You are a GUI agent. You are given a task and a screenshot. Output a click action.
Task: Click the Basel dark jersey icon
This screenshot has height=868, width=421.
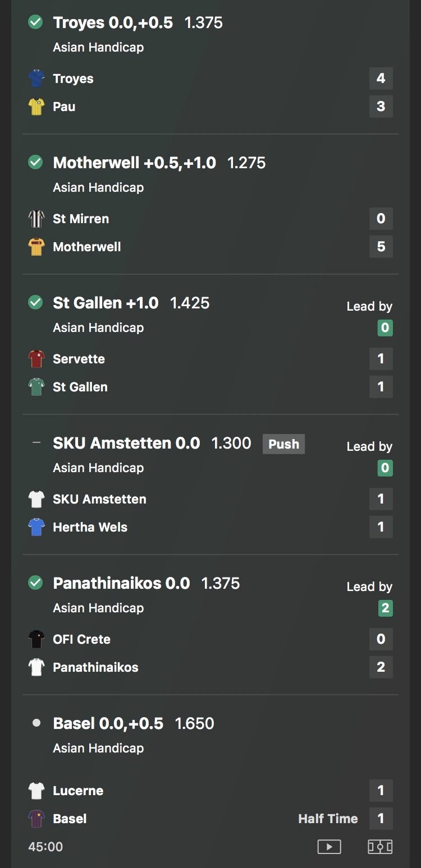coord(36,819)
